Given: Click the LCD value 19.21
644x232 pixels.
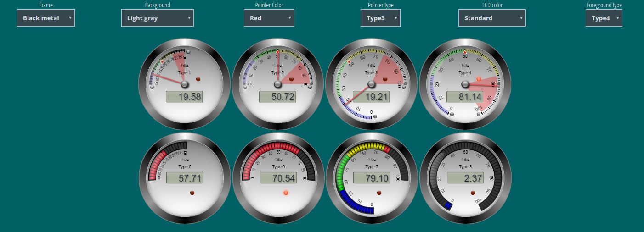Looking at the screenshot, I should 371,97.
